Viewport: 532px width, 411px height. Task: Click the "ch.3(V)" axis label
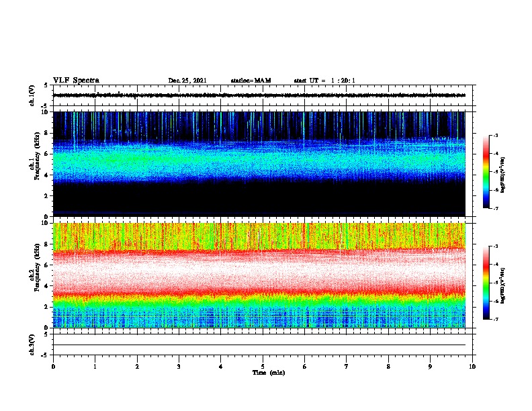coord(32,345)
